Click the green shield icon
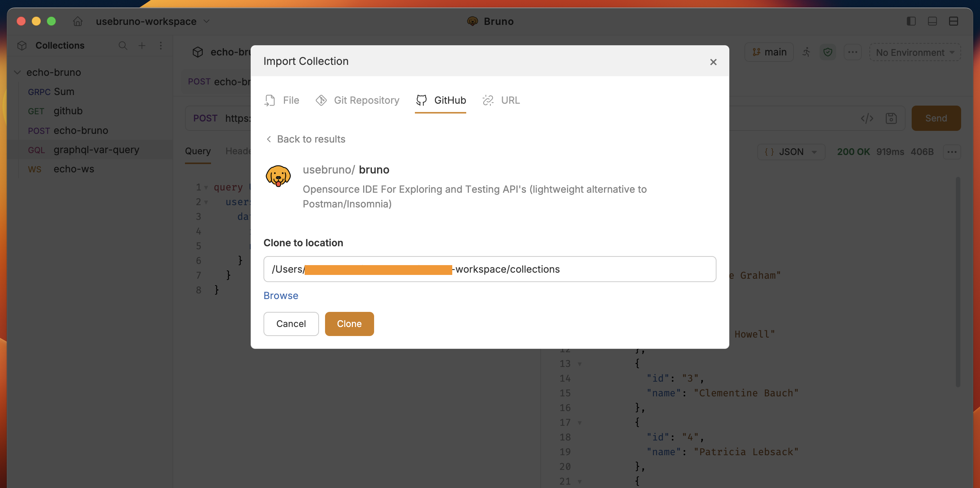This screenshot has width=980, height=488. click(x=827, y=52)
